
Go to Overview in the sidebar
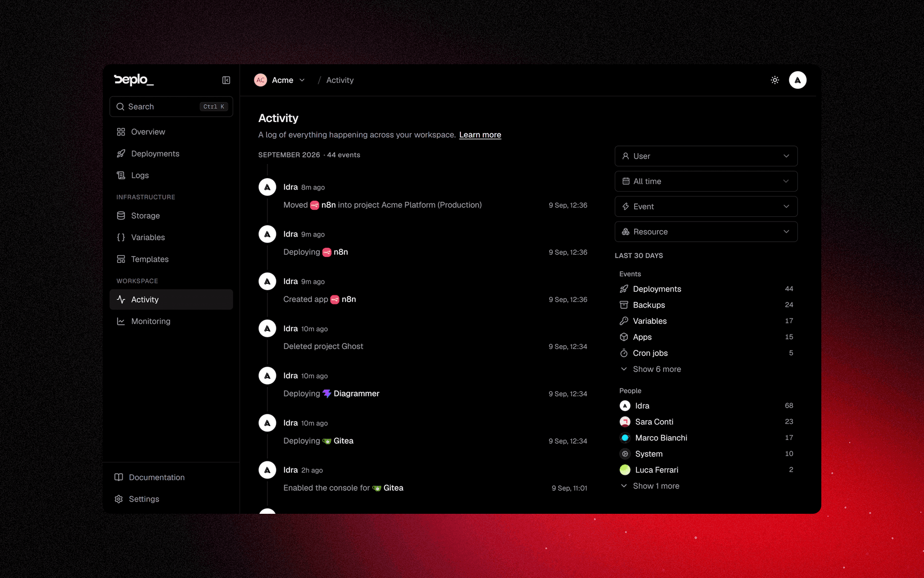(171, 132)
